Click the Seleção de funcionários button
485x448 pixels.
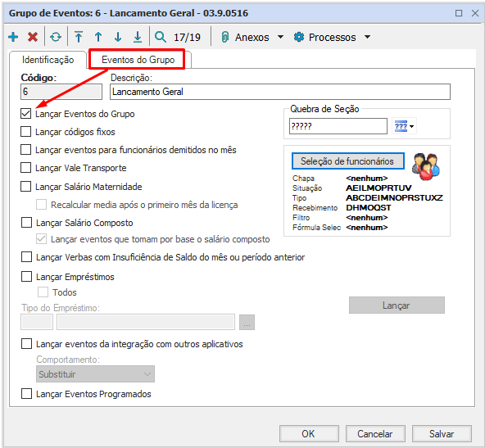point(347,161)
